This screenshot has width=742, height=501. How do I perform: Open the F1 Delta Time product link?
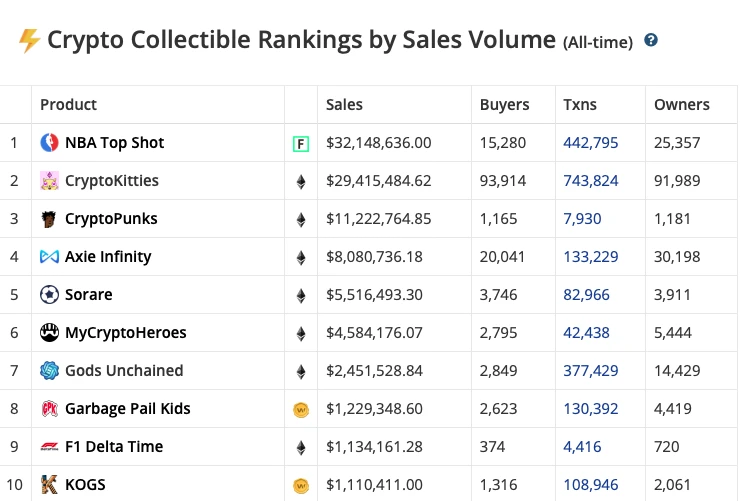click(114, 447)
